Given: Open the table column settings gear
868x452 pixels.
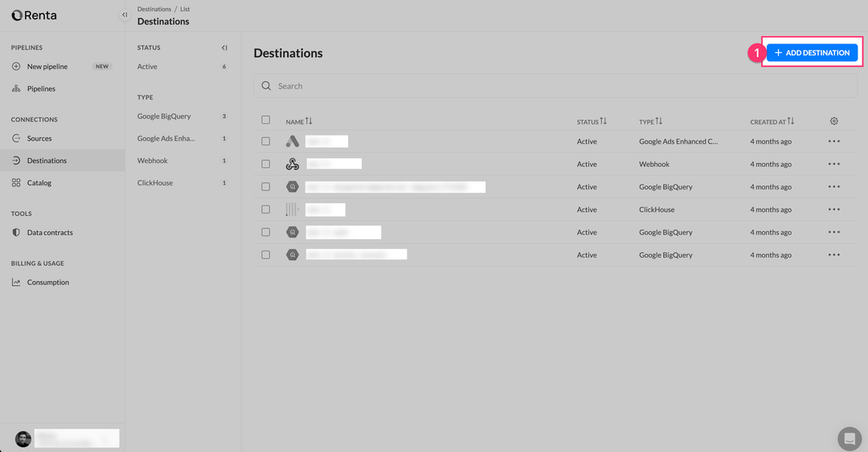Looking at the screenshot, I should [x=833, y=121].
